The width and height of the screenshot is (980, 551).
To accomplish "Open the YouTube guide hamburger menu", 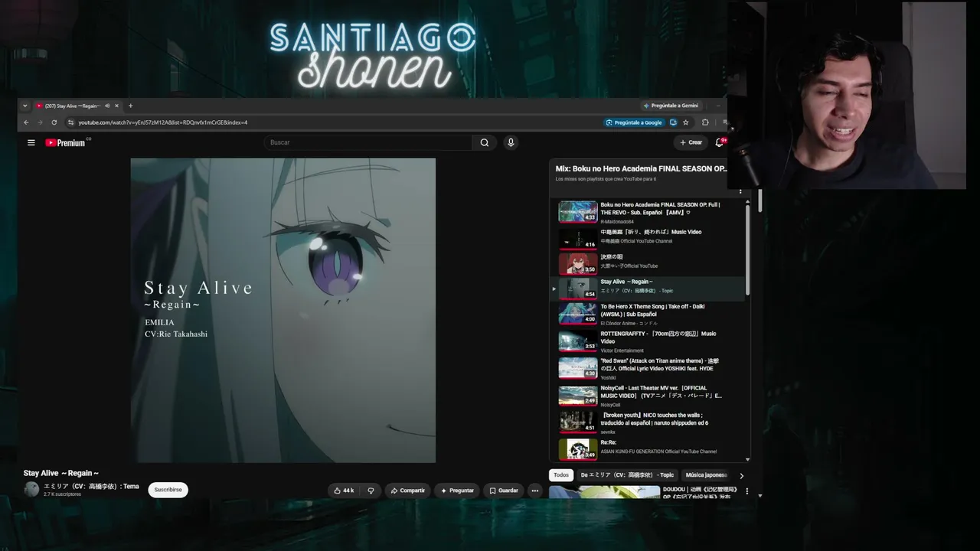I will (31, 142).
